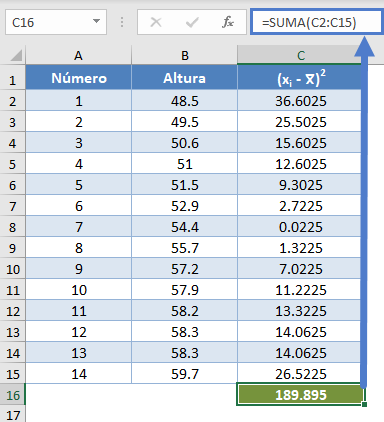384x422 pixels.
Task: Select cell with value 26.5225
Action: tap(299, 374)
